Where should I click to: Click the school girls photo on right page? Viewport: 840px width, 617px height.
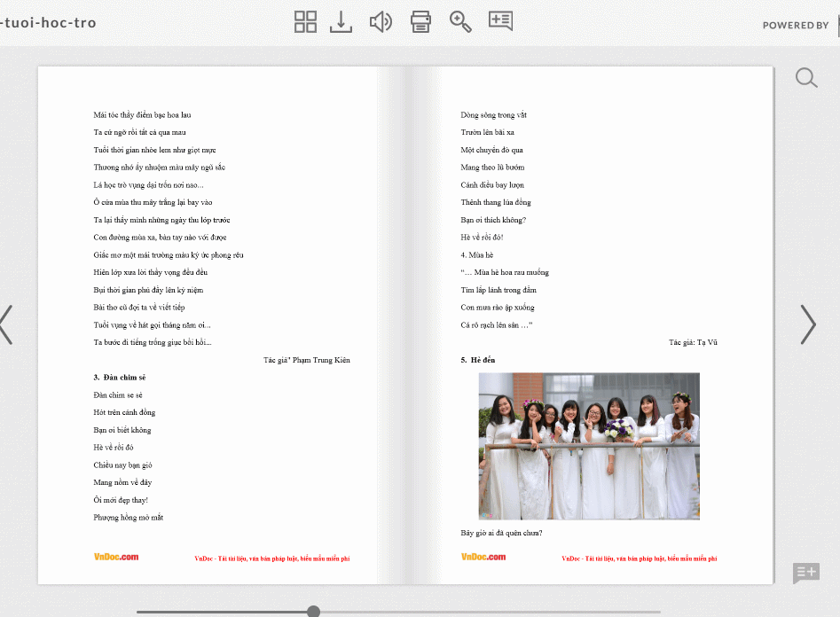coord(589,446)
